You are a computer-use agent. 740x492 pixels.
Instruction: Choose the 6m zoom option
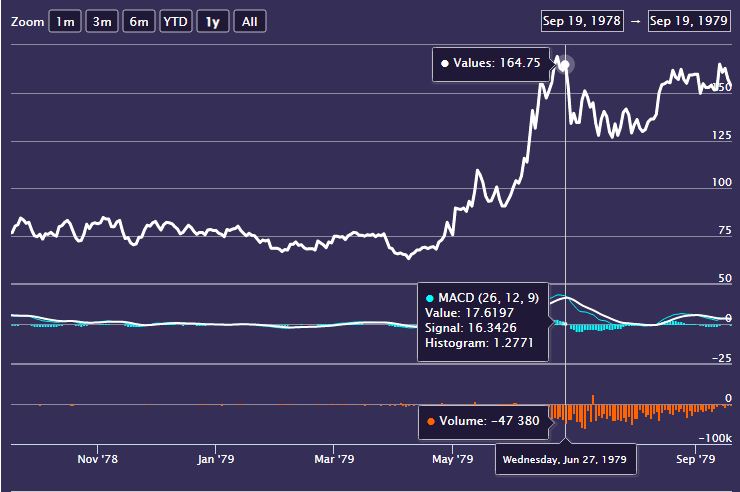coord(138,22)
